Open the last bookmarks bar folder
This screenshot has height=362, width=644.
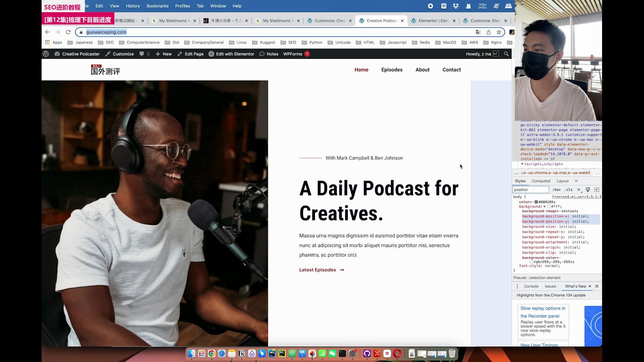coord(509,43)
